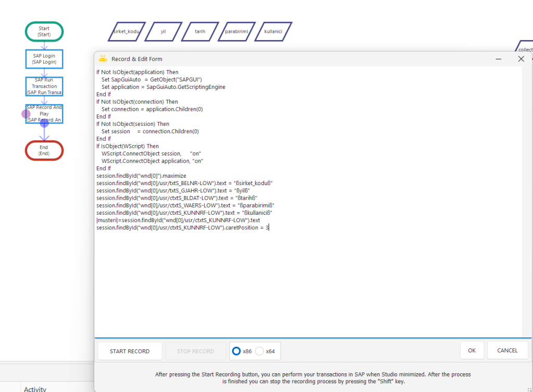Select the kullanici variable parallelogram
Image resolution: width=533 pixels, height=392 pixels.
[x=273, y=31]
